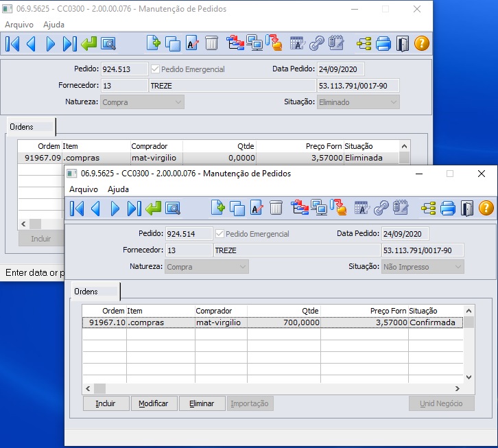
Task: Click Incluir button in back window
Action: point(41,239)
